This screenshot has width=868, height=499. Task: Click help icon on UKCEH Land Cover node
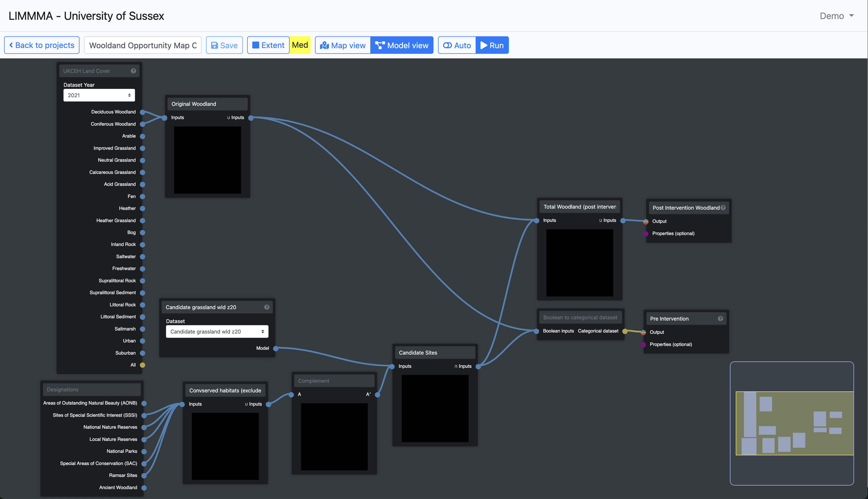tap(133, 71)
